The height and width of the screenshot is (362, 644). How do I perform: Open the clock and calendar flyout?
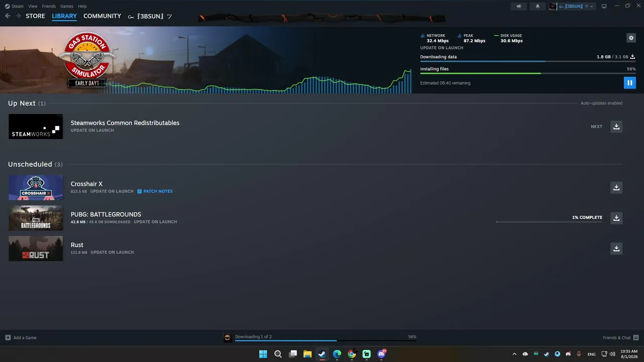pos(629,354)
